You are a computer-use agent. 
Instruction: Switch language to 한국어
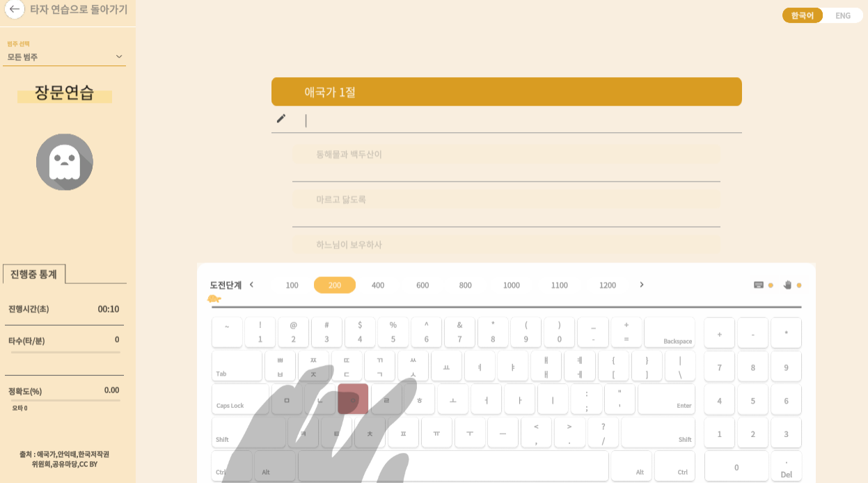(803, 15)
